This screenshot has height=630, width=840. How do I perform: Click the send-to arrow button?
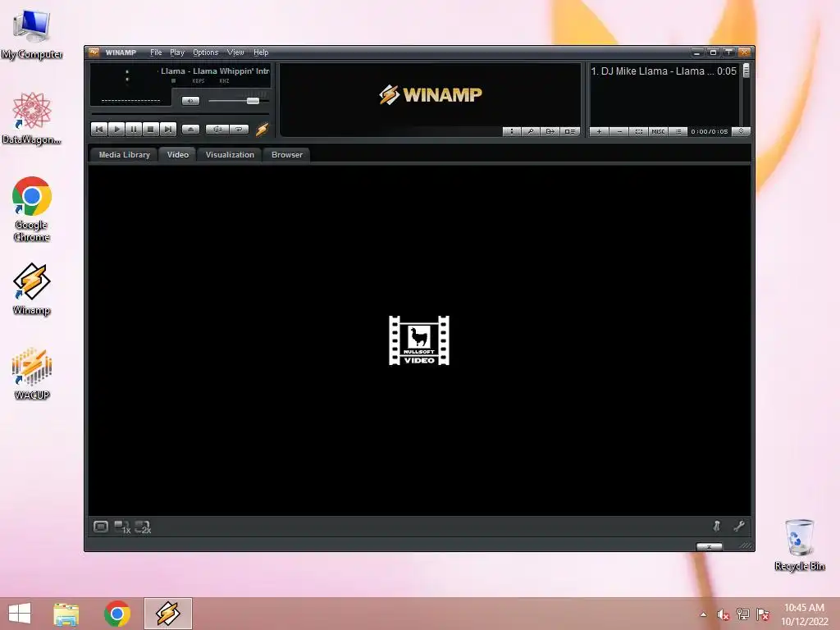(550, 131)
